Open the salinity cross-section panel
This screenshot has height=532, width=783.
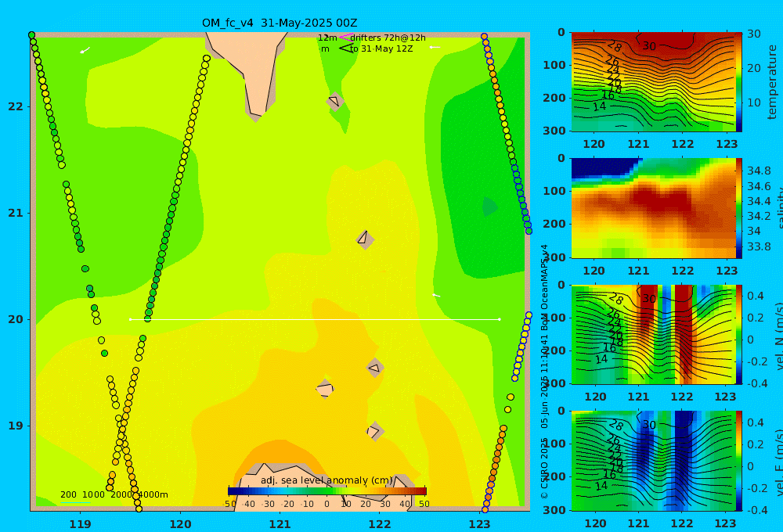tap(654, 209)
